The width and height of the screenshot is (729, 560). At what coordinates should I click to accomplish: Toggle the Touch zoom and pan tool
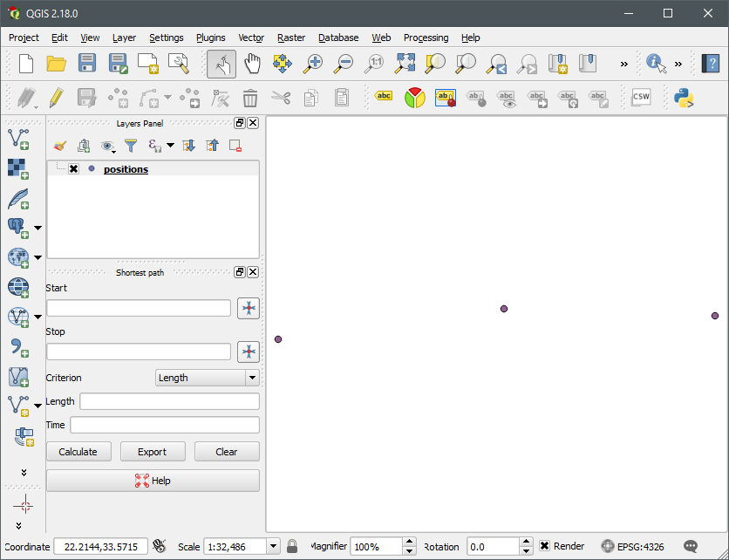221,64
